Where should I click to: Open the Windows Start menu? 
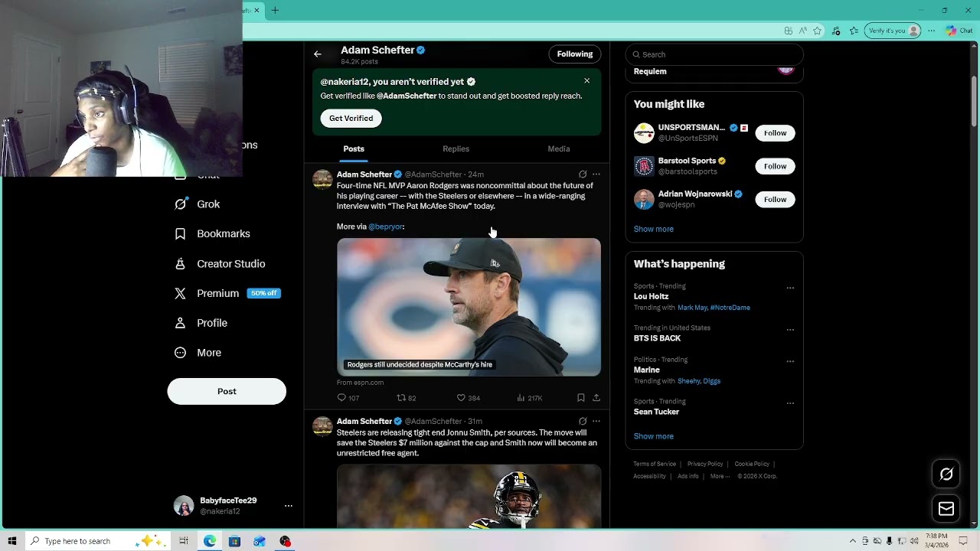click(x=12, y=541)
